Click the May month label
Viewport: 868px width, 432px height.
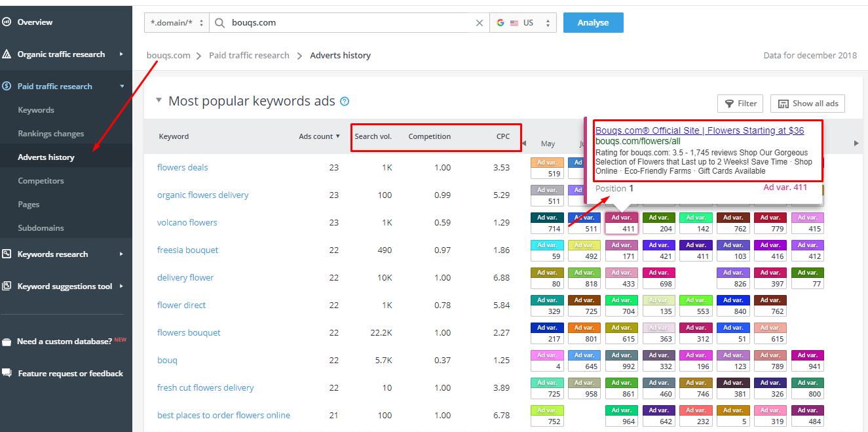tap(548, 144)
